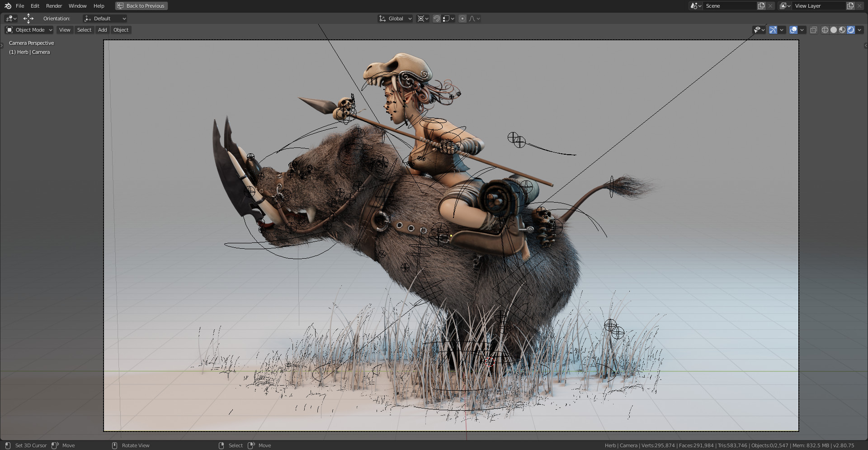Open the Window menu
Image resolution: width=868 pixels, height=450 pixels.
coord(77,6)
